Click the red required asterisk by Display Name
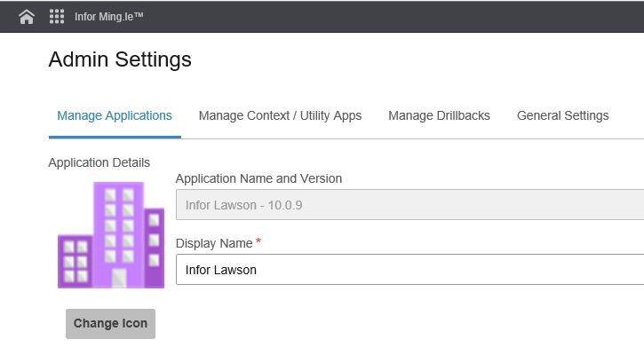The height and width of the screenshot is (347, 644). pos(258,241)
